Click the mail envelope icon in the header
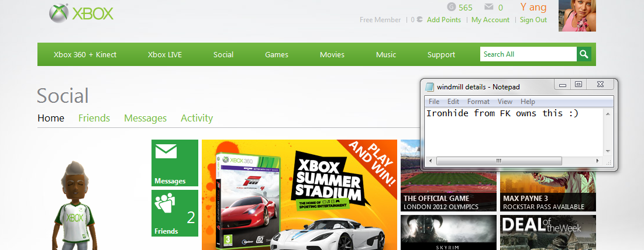The image size is (644, 250). [x=489, y=7]
